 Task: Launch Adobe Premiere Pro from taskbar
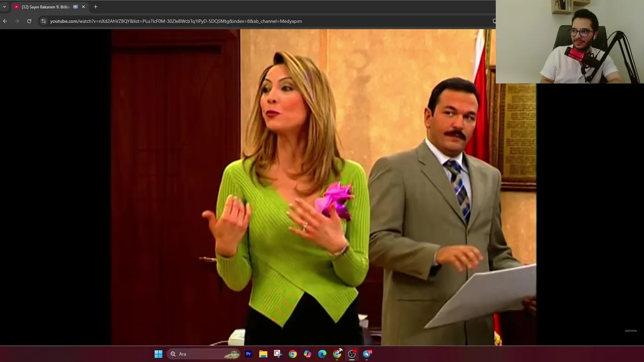click(x=249, y=354)
